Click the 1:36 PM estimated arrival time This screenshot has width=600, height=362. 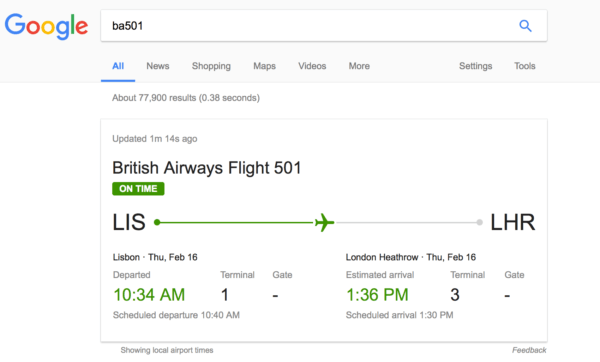(x=377, y=295)
